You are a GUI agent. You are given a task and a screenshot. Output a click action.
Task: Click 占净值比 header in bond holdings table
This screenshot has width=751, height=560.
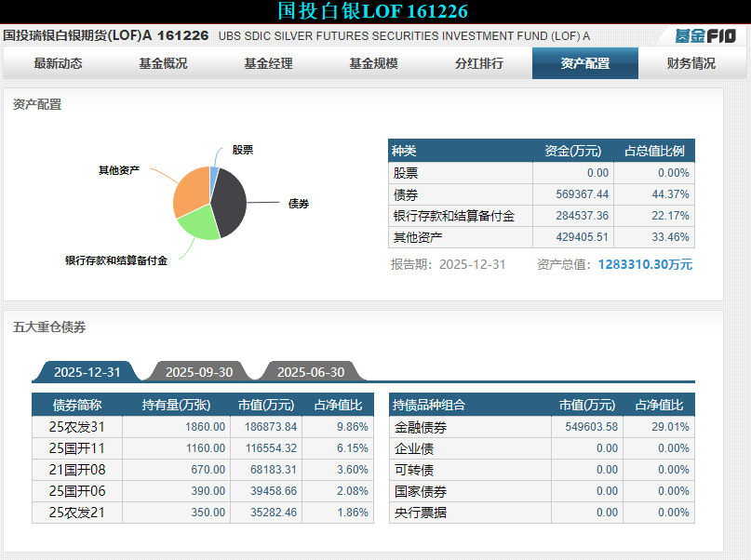[338, 405]
